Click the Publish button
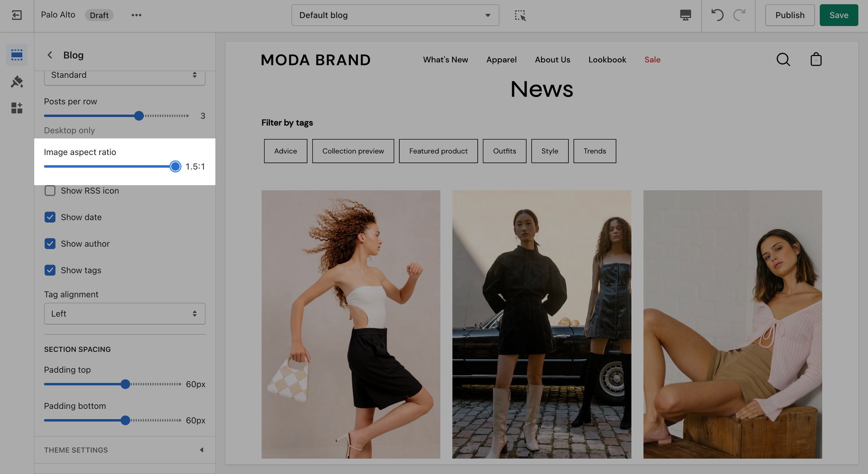868x474 pixels. tap(790, 15)
